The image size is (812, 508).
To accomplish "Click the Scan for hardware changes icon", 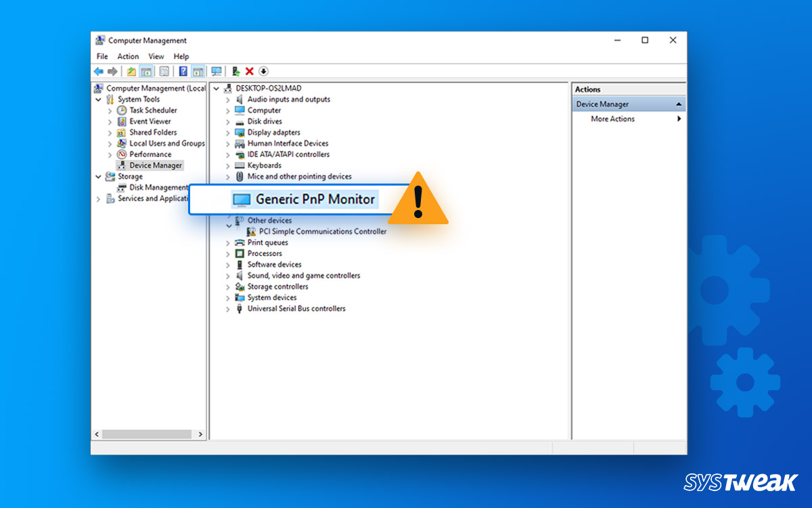I will click(x=217, y=70).
